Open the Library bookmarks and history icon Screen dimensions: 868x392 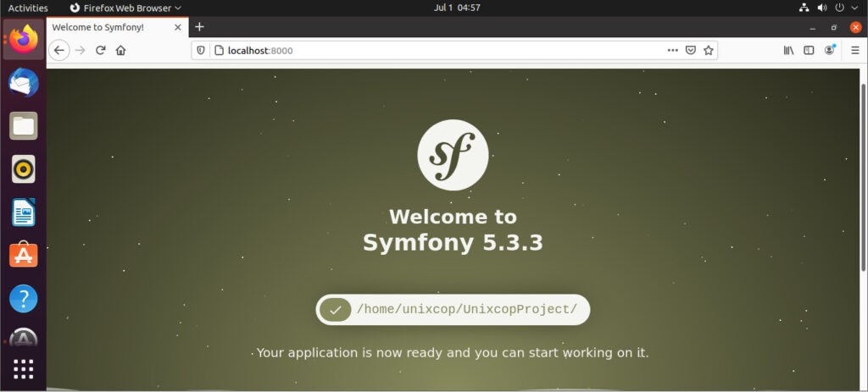pos(788,50)
